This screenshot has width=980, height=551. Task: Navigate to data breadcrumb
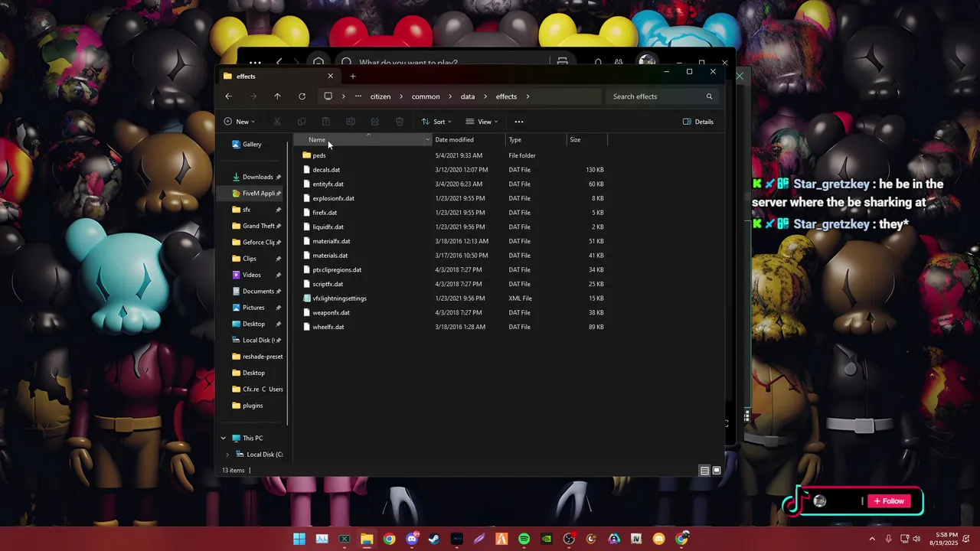coord(468,96)
